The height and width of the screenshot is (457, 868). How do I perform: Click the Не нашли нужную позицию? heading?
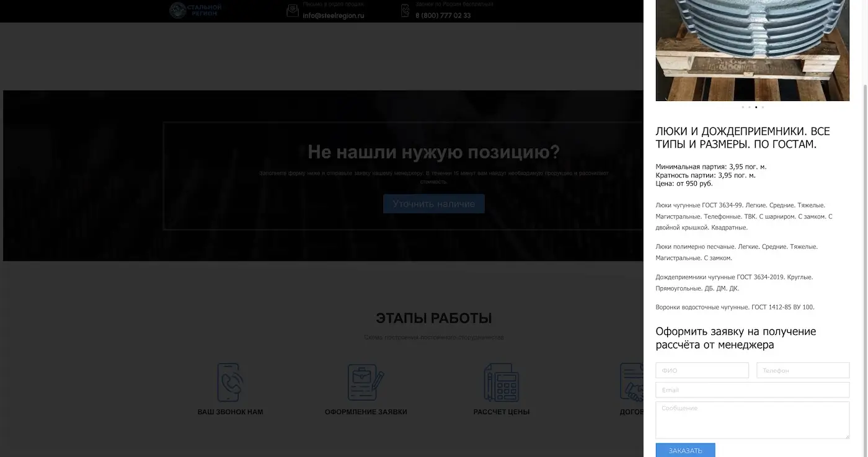[434, 152]
